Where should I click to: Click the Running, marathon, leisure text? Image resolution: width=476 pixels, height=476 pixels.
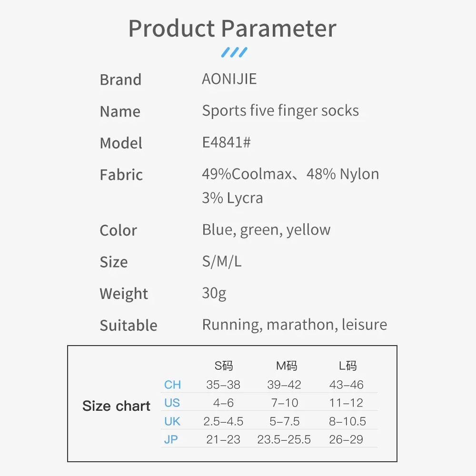pos(295,325)
